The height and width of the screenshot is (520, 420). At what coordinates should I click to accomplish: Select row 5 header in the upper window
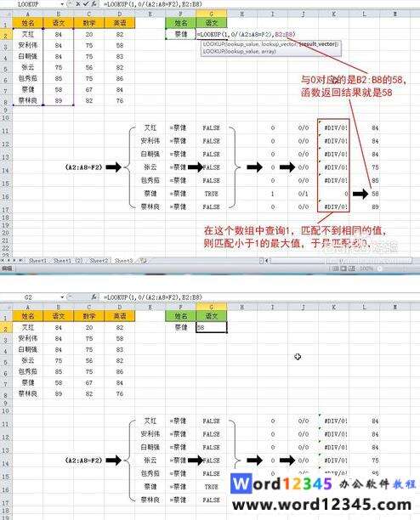6,68
